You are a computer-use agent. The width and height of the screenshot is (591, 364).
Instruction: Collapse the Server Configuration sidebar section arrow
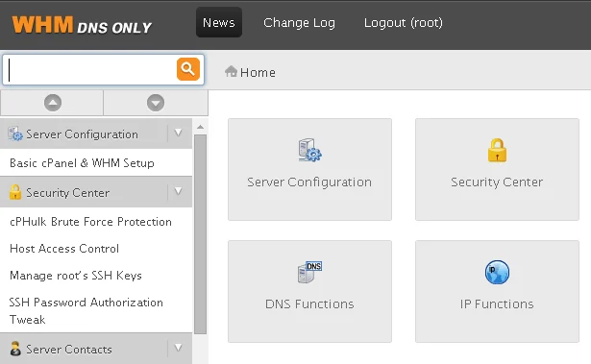pos(179,133)
